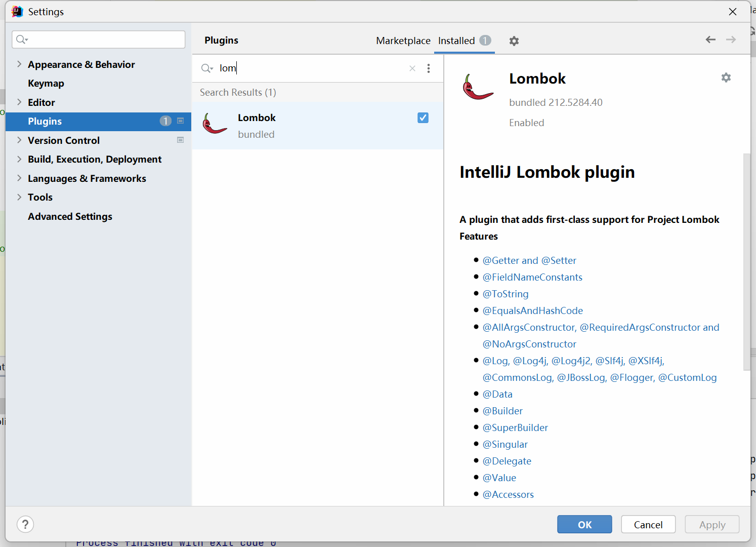Select the Lombok search result row

(x=318, y=126)
